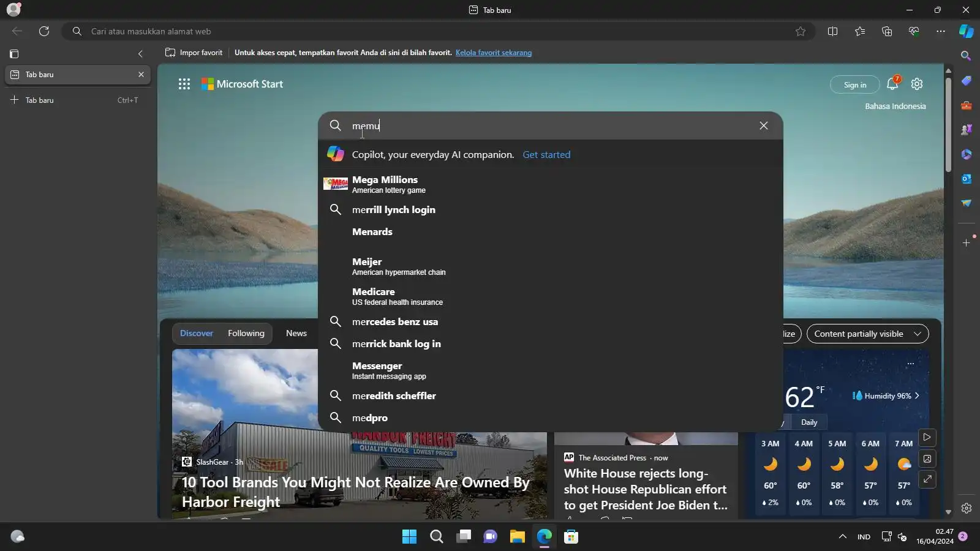
Task: Open the Favorites hub icon
Action: 860,31
